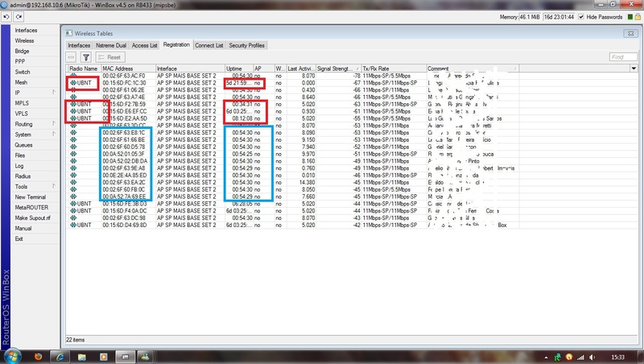Open the Queues menu item
The height and width of the screenshot is (364, 644).
[x=24, y=145]
